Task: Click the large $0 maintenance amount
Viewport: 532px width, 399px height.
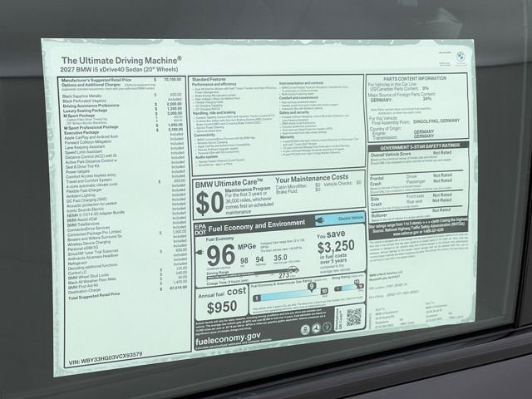Action: pos(209,203)
